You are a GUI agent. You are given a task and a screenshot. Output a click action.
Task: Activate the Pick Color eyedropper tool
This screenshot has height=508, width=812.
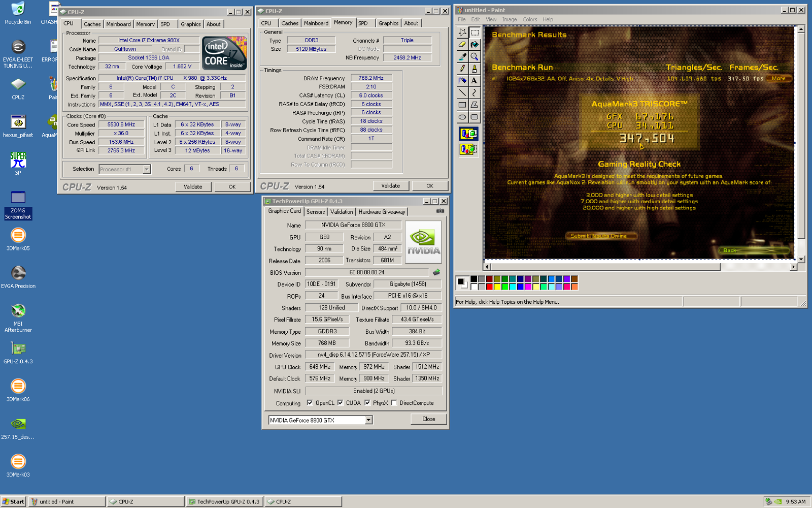462,56
